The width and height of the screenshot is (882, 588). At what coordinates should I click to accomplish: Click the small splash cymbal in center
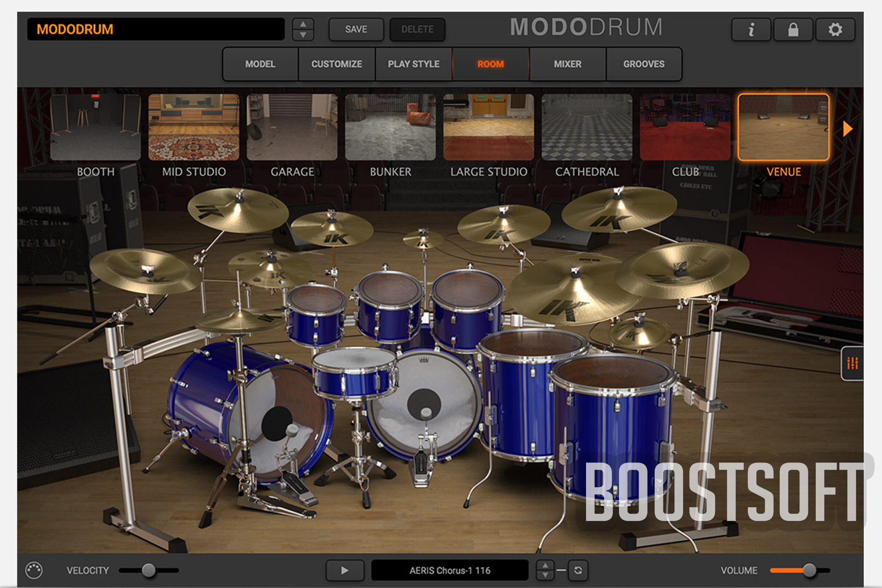(x=423, y=239)
